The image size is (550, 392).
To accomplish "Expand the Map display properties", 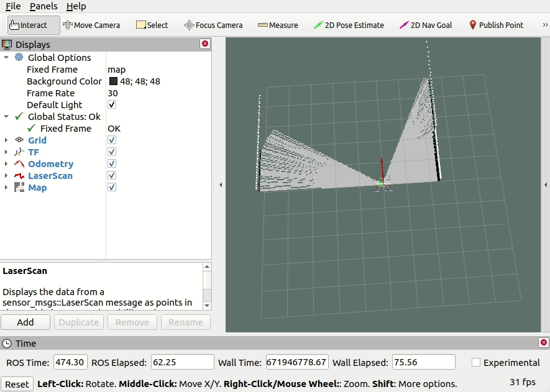I will [x=6, y=187].
